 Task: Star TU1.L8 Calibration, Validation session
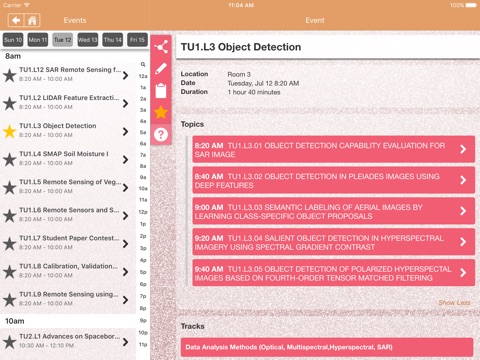tap(10, 272)
